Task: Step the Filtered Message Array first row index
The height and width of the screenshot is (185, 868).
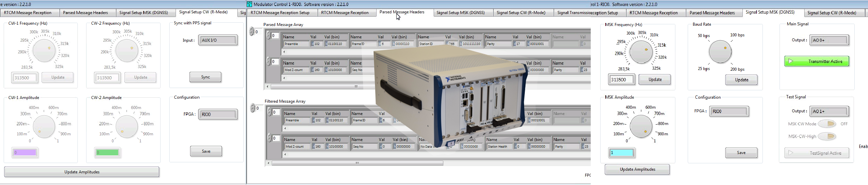Action: click(x=269, y=112)
